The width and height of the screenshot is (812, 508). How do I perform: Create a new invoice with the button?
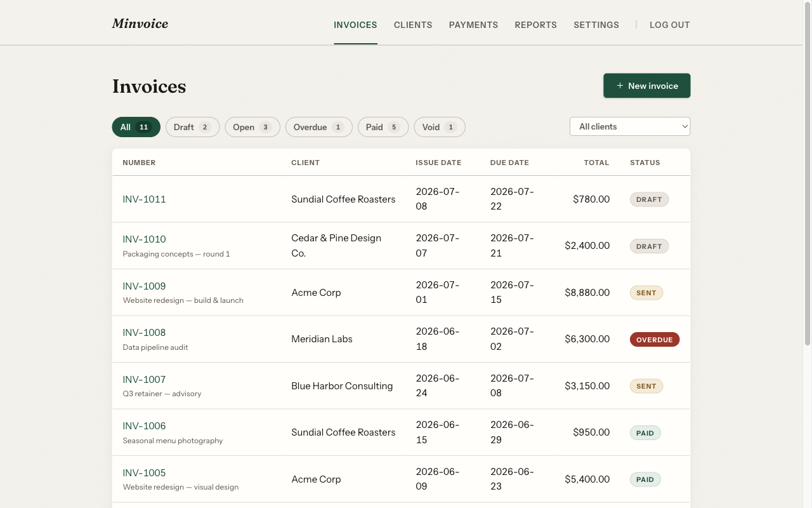click(646, 86)
